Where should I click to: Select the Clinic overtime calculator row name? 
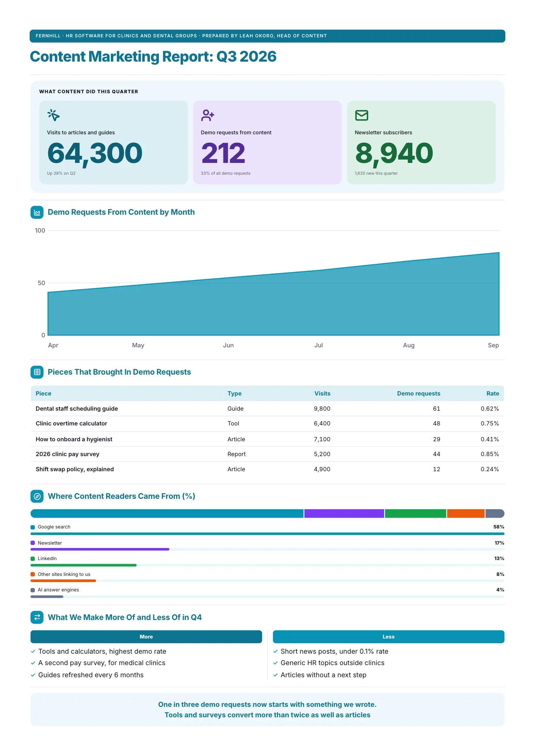coord(71,423)
